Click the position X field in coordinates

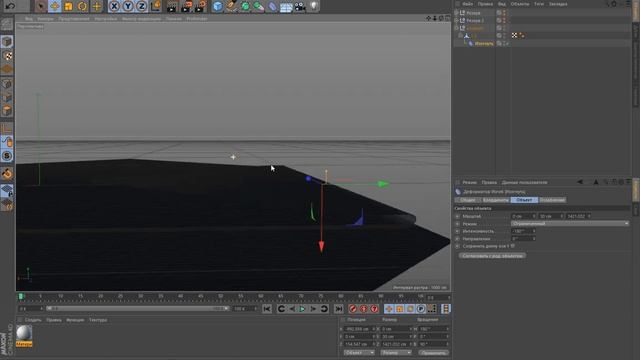coord(359,329)
